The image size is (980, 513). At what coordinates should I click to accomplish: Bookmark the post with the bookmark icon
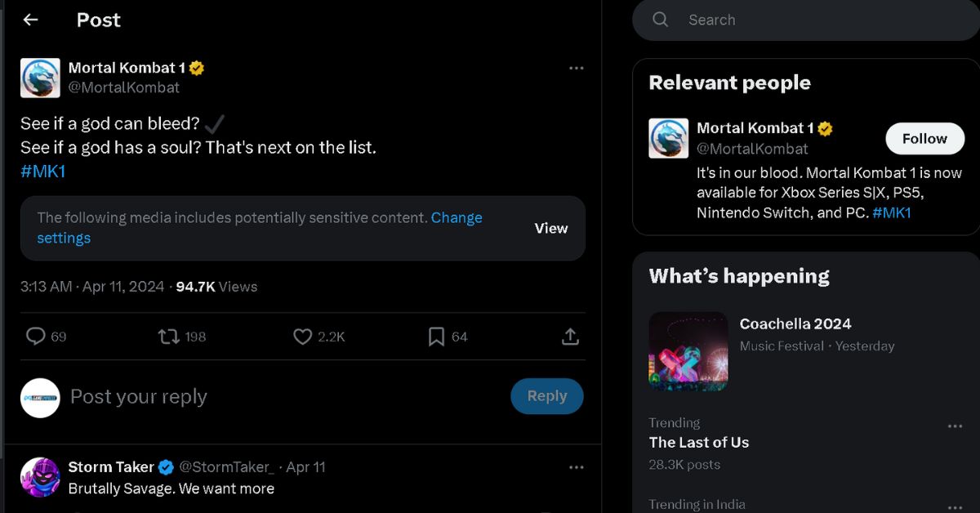pyautogui.click(x=437, y=337)
